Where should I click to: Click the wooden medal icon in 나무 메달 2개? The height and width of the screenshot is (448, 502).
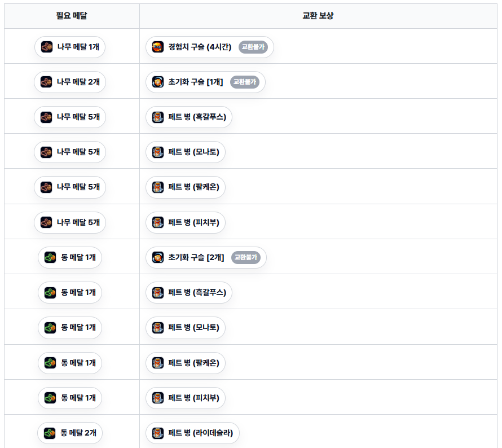coord(46,82)
